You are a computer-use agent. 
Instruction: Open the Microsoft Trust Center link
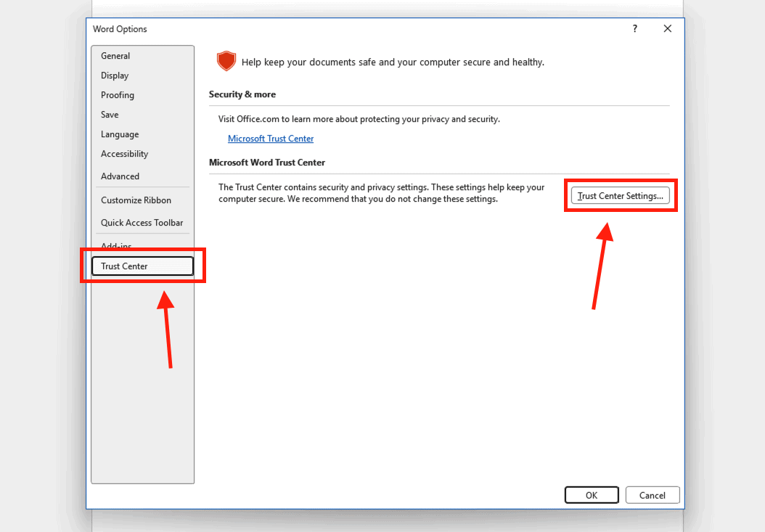click(271, 139)
